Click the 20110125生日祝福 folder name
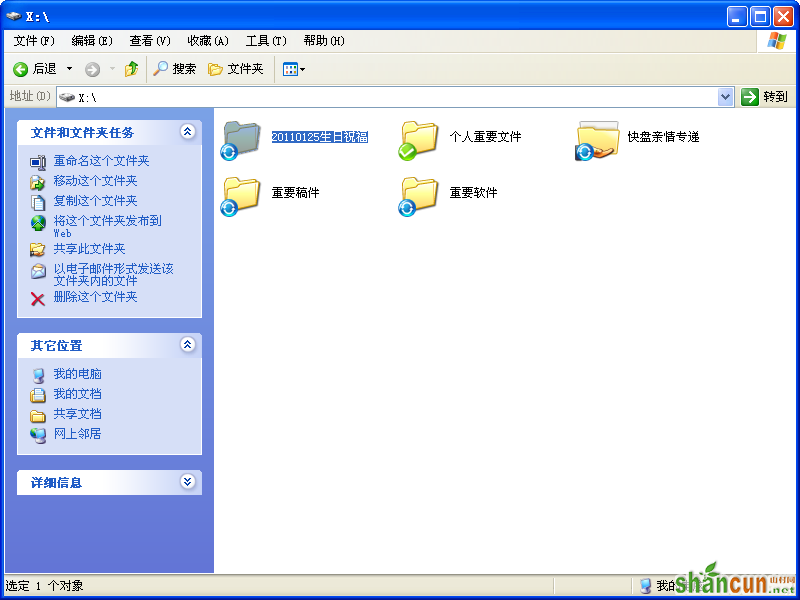800x600 pixels. click(319, 137)
